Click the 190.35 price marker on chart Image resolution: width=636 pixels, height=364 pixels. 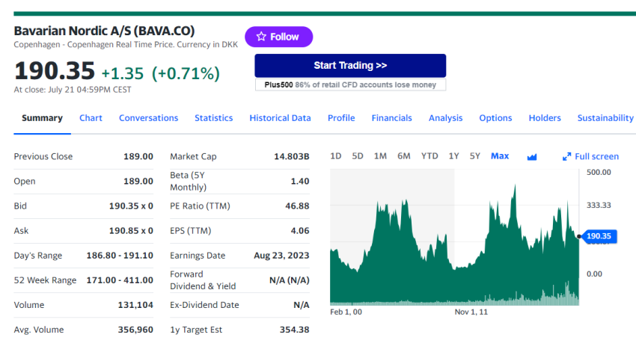pyautogui.click(x=599, y=236)
